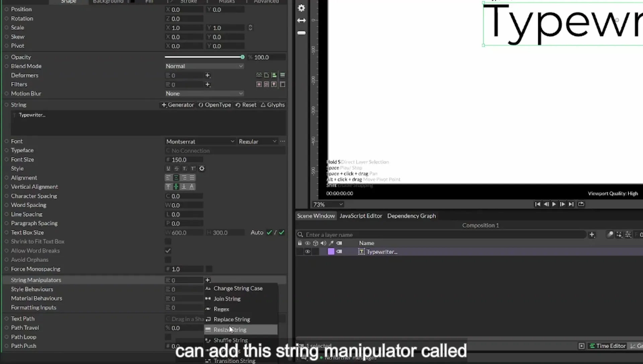Open the Blend Mode dropdown

click(x=204, y=66)
